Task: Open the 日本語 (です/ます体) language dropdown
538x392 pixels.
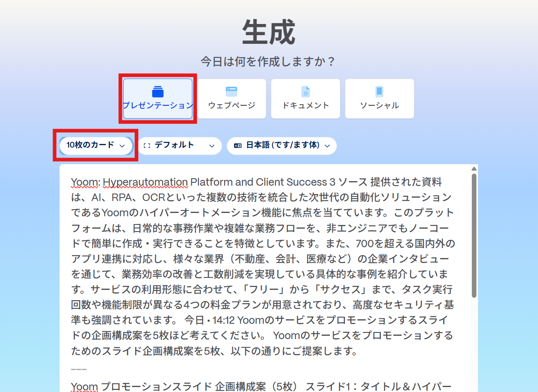Action: click(x=282, y=146)
